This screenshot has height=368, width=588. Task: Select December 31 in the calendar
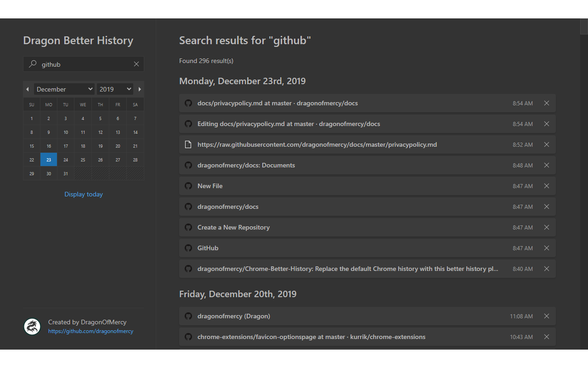66,173
